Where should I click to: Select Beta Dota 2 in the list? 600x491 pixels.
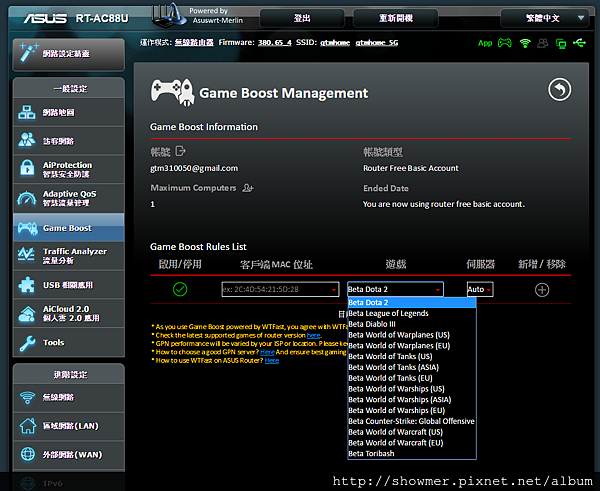click(x=412, y=303)
